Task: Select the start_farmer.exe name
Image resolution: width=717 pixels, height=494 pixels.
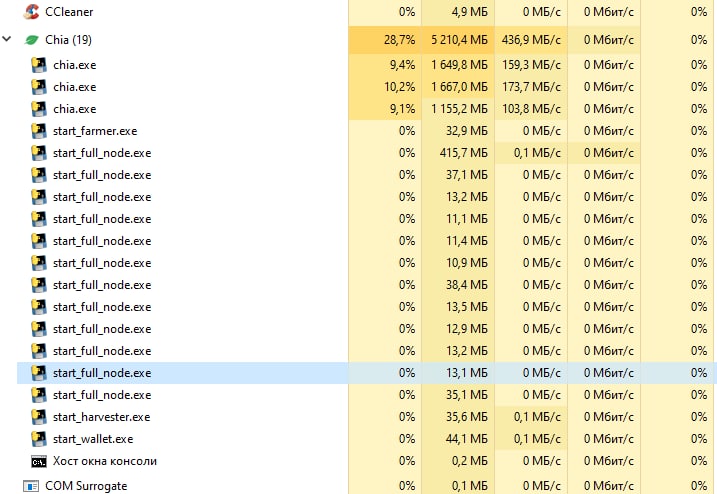Action: [x=95, y=131]
